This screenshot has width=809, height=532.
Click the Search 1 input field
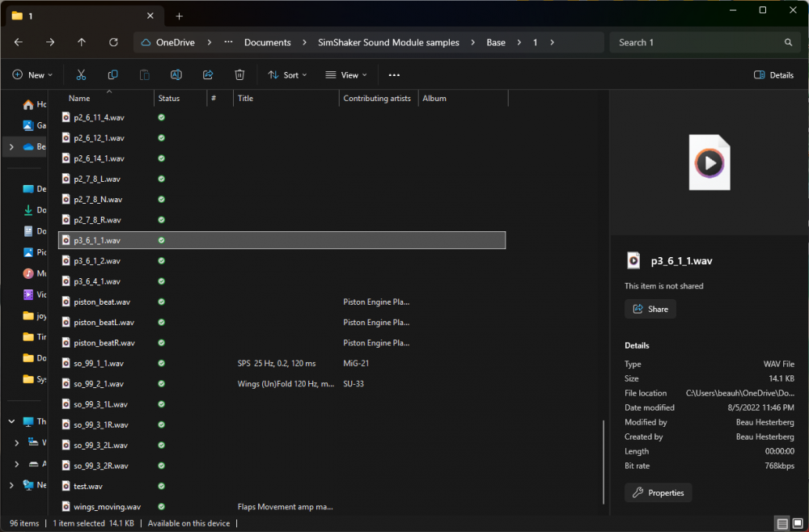pyautogui.click(x=696, y=42)
